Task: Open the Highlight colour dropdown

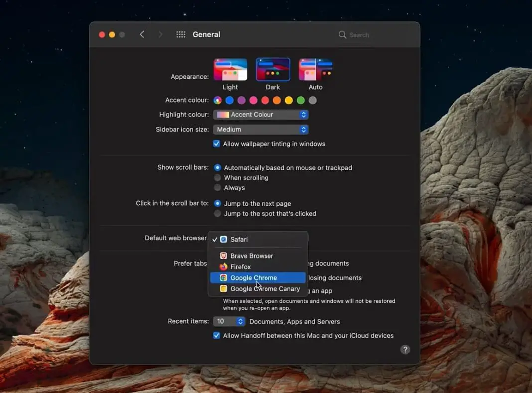Action: pyautogui.click(x=261, y=114)
